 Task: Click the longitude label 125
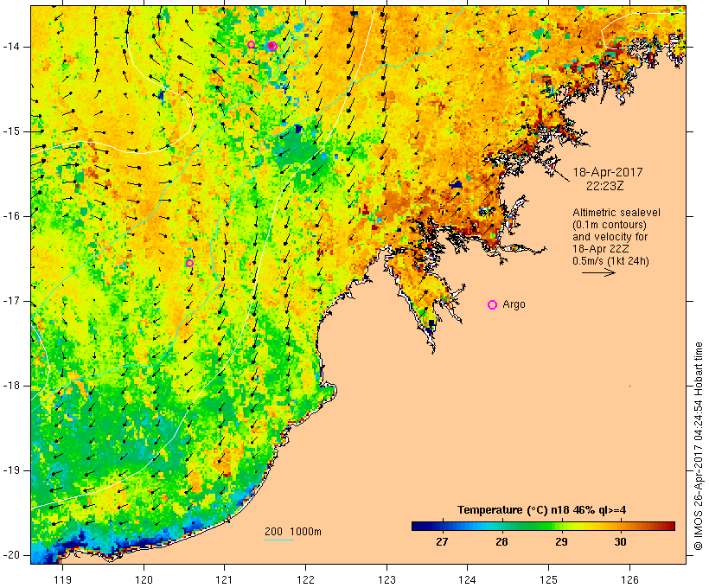548,579
